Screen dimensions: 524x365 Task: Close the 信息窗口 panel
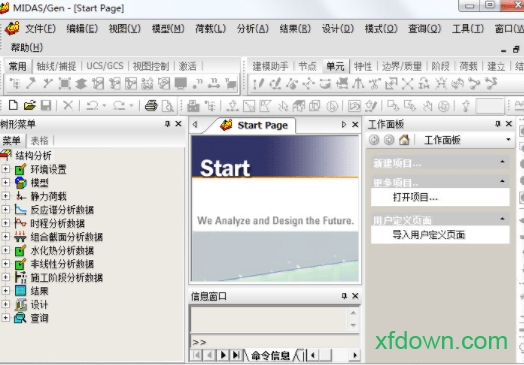355,296
